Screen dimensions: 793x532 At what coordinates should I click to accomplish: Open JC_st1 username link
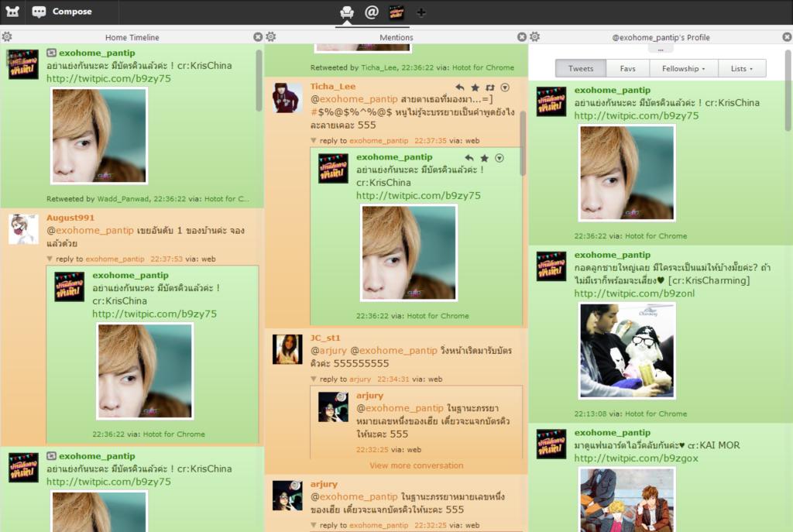click(x=325, y=338)
